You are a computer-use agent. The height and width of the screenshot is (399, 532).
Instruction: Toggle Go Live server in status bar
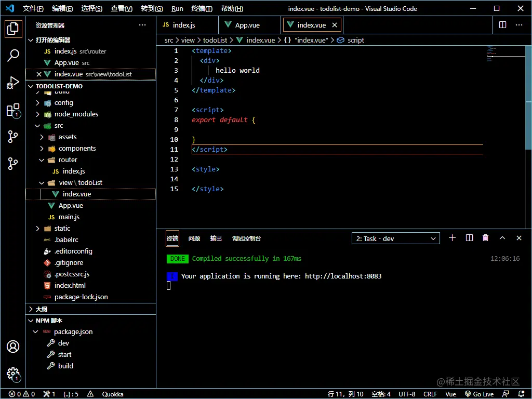(x=479, y=394)
